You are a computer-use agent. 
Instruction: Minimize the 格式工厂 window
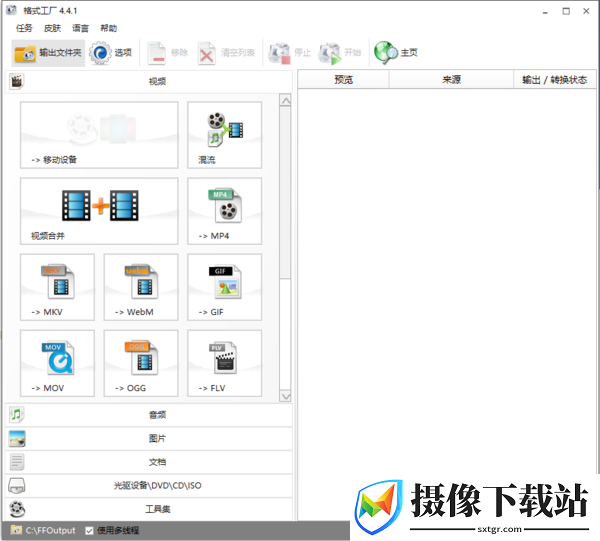pos(545,12)
